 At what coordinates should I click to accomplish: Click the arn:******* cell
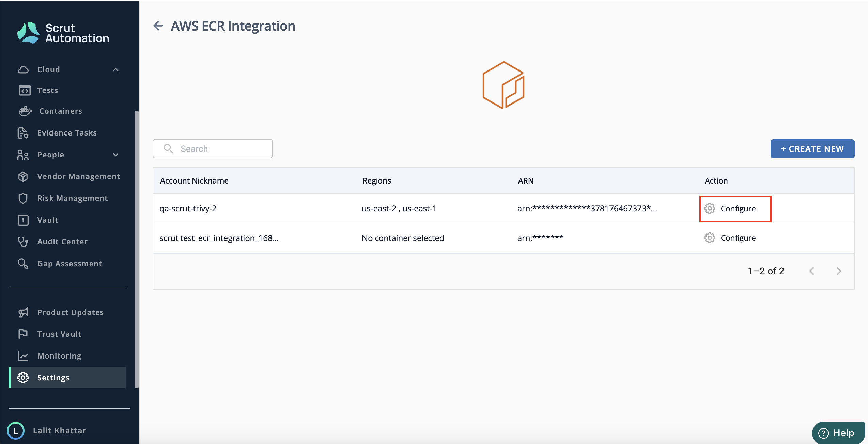[x=540, y=238]
